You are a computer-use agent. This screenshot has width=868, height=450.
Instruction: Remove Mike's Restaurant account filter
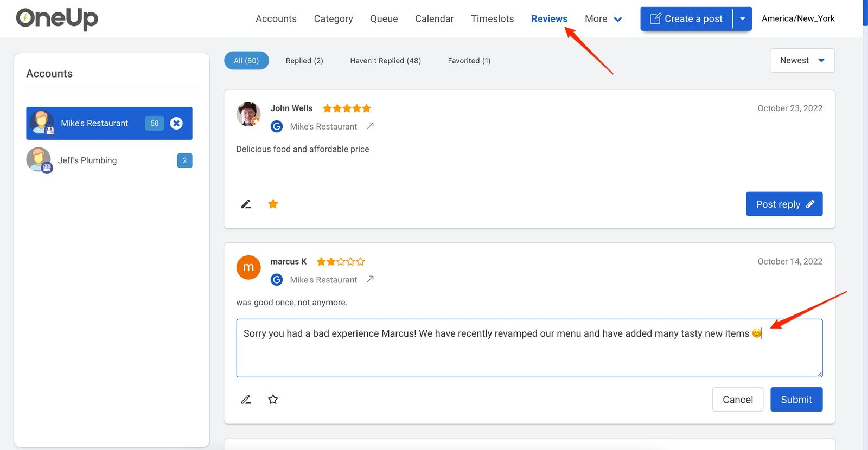pyautogui.click(x=176, y=123)
